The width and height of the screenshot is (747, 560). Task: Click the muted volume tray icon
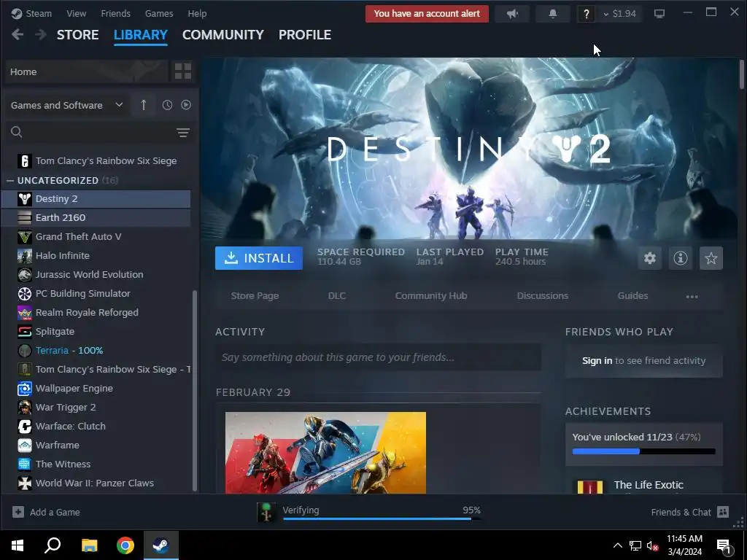(x=652, y=545)
